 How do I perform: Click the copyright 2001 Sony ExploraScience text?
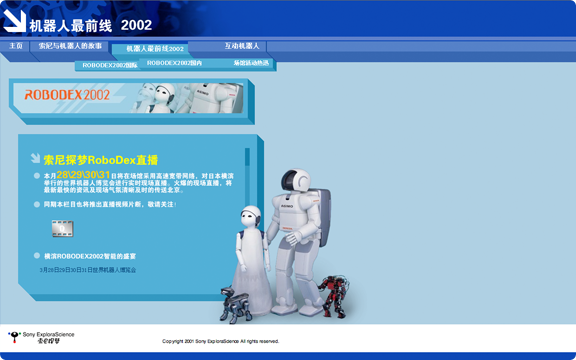[220, 341]
